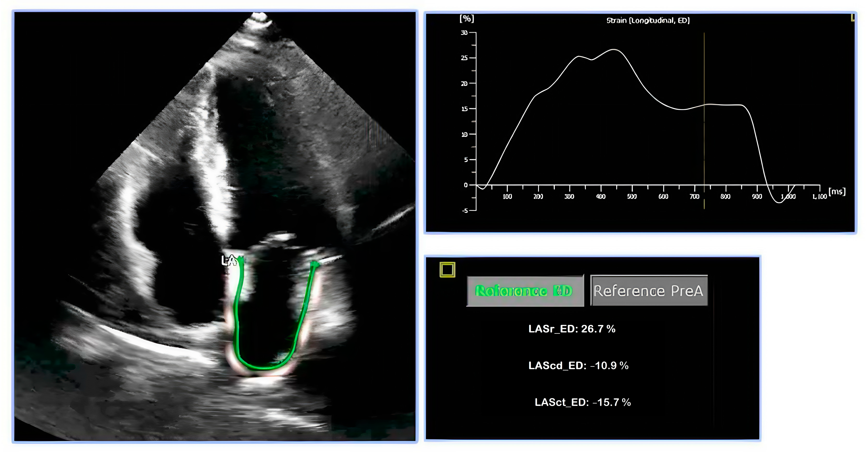The image size is (868, 453).
Task: Select the LASct_ED -15.7 % readout
Action: click(x=583, y=402)
